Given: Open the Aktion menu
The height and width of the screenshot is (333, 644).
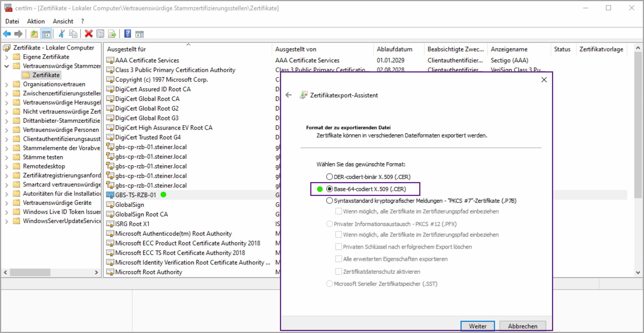Looking at the screenshot, I should [x=36, y=21].
